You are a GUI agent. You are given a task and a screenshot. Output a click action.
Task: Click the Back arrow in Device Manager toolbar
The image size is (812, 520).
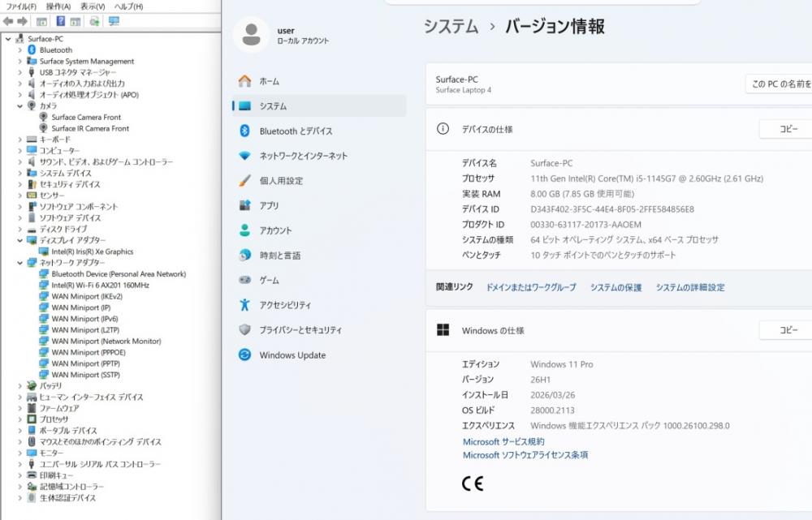[x=8, y=21]
